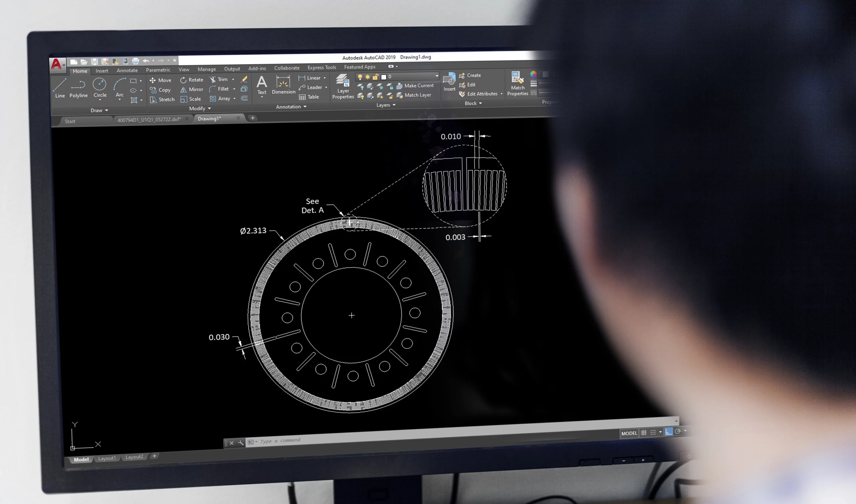Open the layer name dropdown list
This screenshot has width=856, height=504.
tap(437, 76)
